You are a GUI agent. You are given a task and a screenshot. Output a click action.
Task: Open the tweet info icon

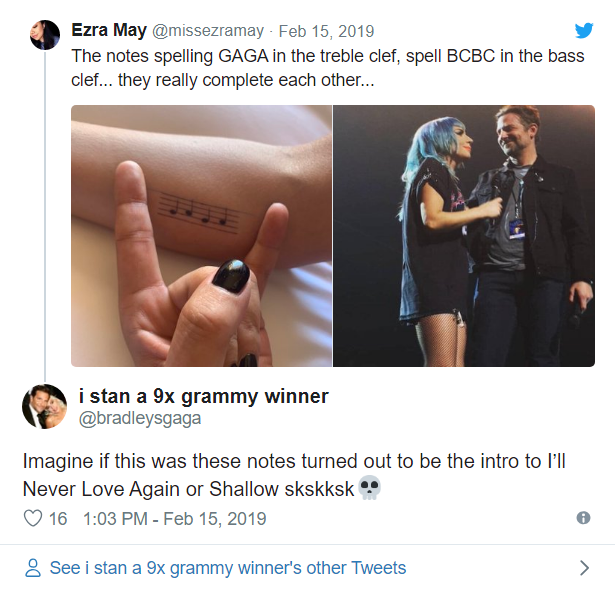click(584, 518)
